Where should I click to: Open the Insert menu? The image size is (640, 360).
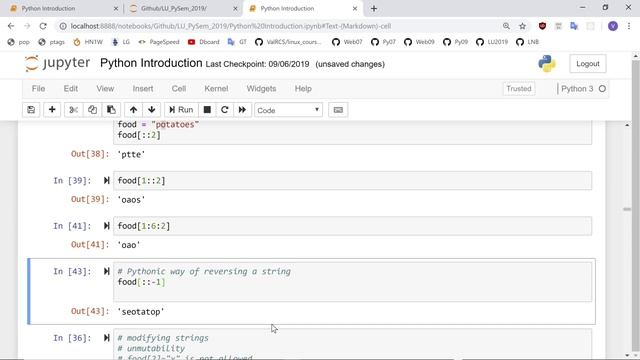[x=143, y=89]
